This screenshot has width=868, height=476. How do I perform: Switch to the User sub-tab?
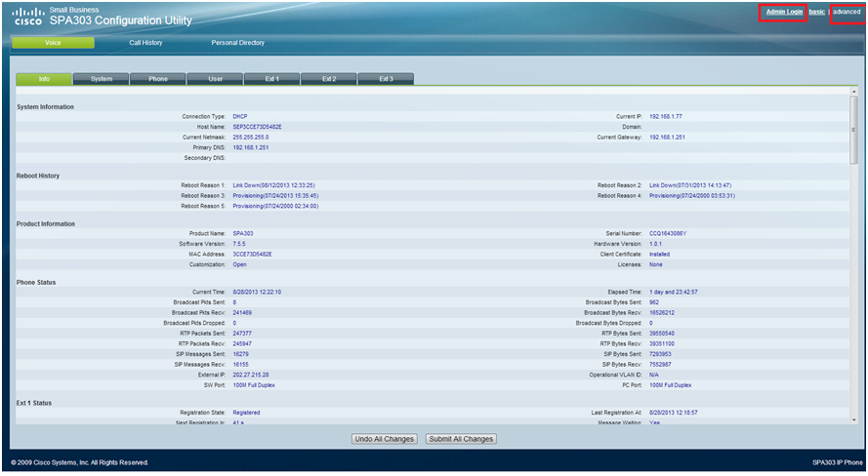point(214,78)
